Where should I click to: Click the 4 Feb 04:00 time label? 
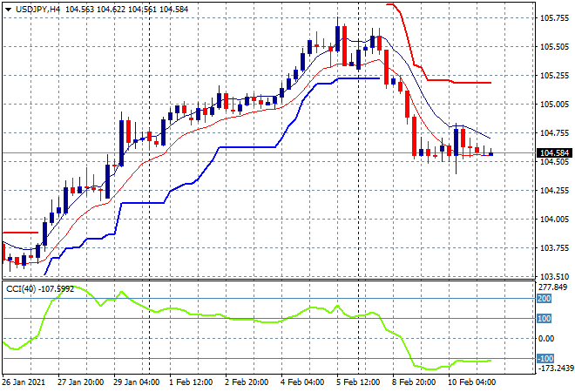[x=302, y=382]
